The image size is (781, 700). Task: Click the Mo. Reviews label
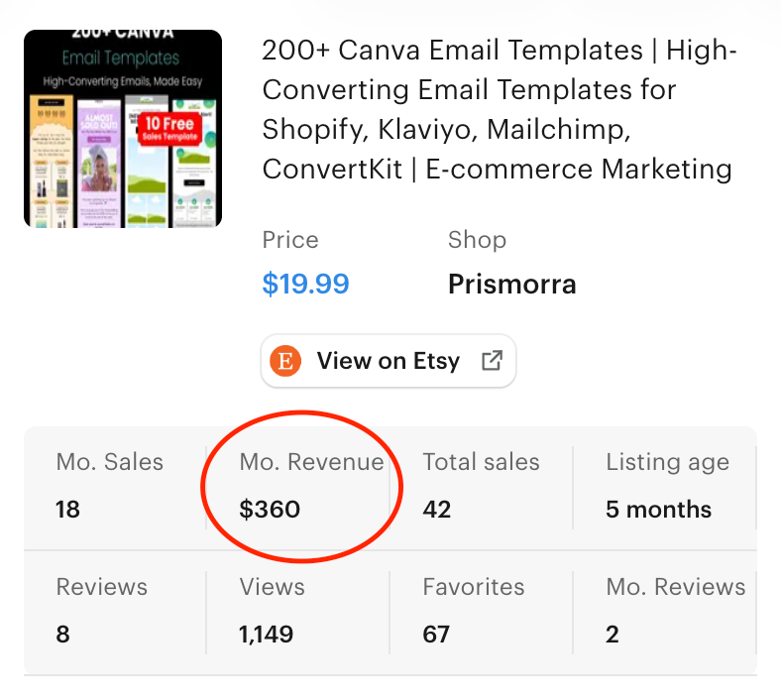[675, 587]
